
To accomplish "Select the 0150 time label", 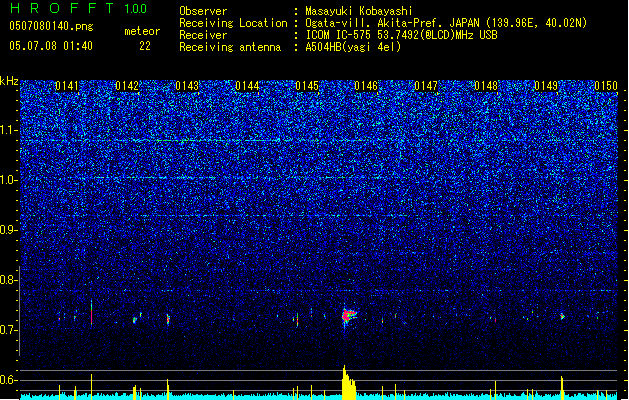I will (606, 86).
